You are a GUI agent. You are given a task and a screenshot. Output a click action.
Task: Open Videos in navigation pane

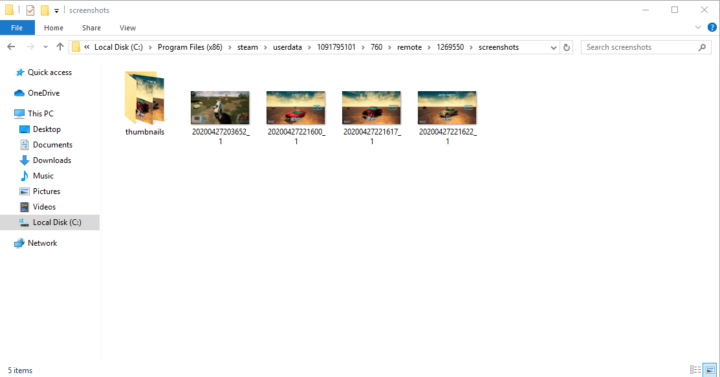click(x=44, y=207)
